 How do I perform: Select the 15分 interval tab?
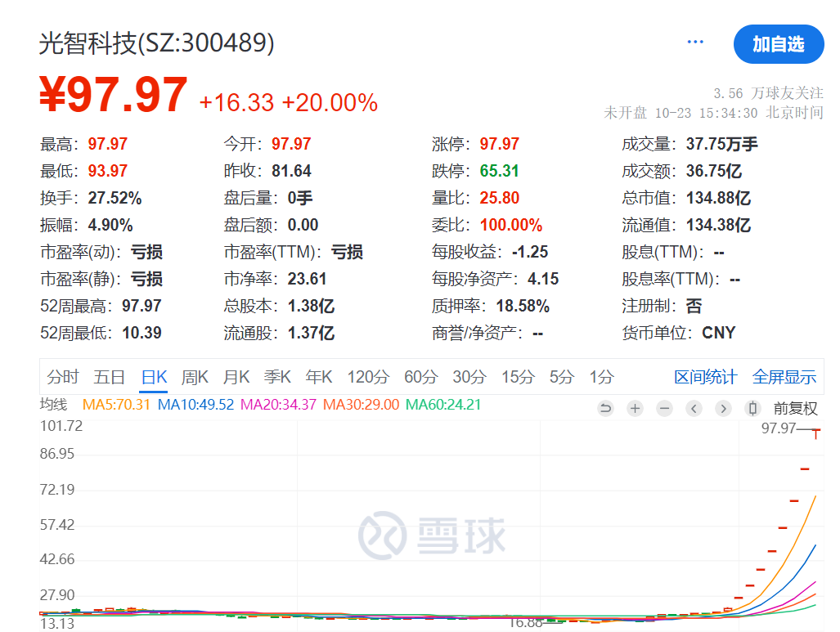coord(518,377)
